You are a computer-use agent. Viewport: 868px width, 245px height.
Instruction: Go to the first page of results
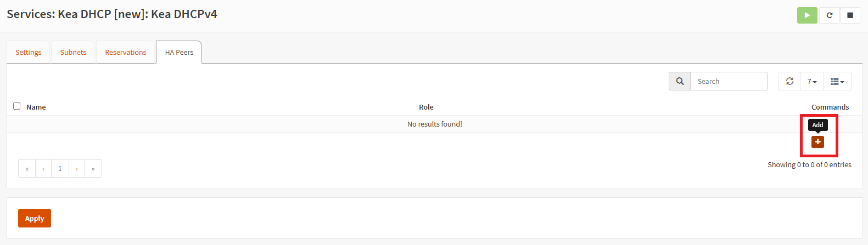(27, 168)
